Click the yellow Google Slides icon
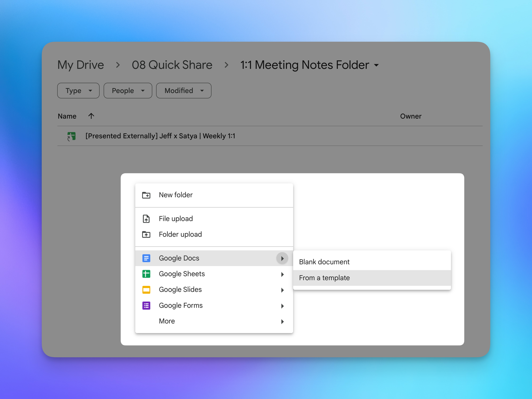This screenshot has height=399, width=532. coord(146,289)
